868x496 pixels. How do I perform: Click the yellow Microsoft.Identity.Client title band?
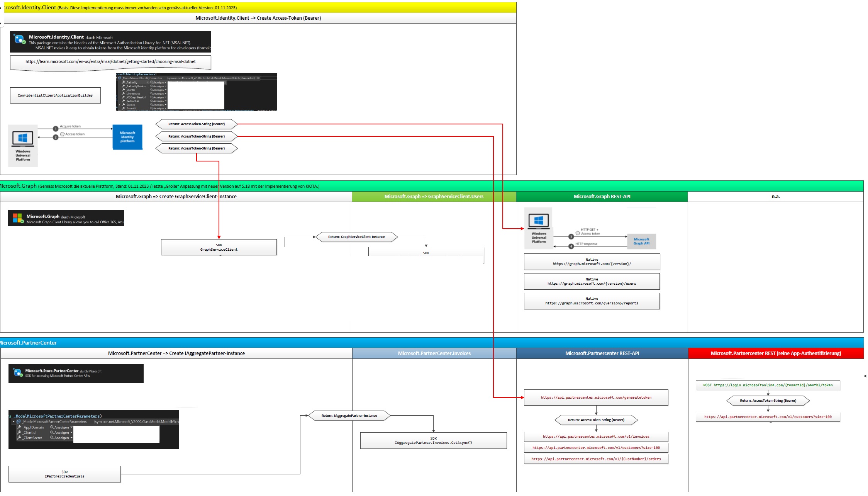pos(258,8)
